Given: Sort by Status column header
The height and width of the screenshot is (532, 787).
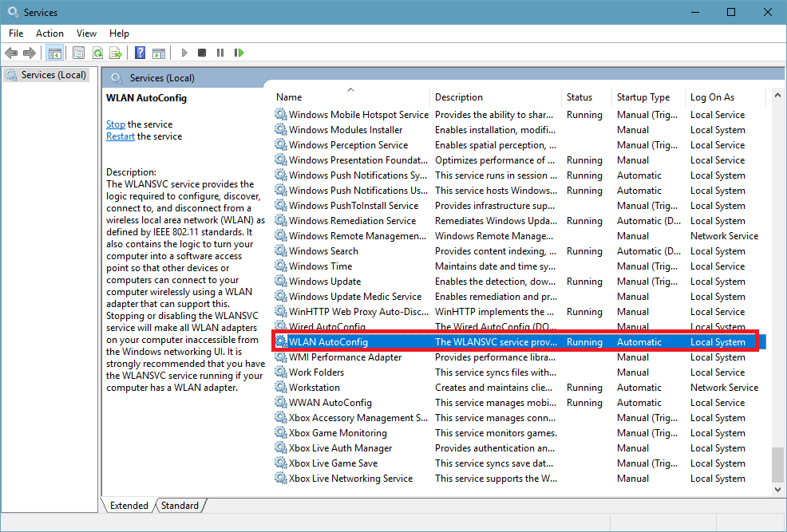Looking at the screenshot, I should (x=586, y=97).
